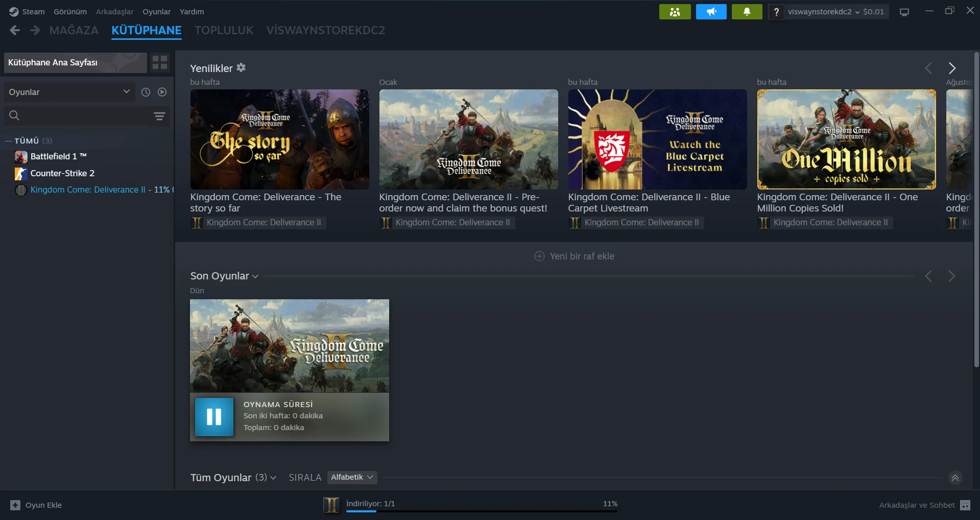Open the Steam menu
This screenshot has width=980, height=520.
33,12
